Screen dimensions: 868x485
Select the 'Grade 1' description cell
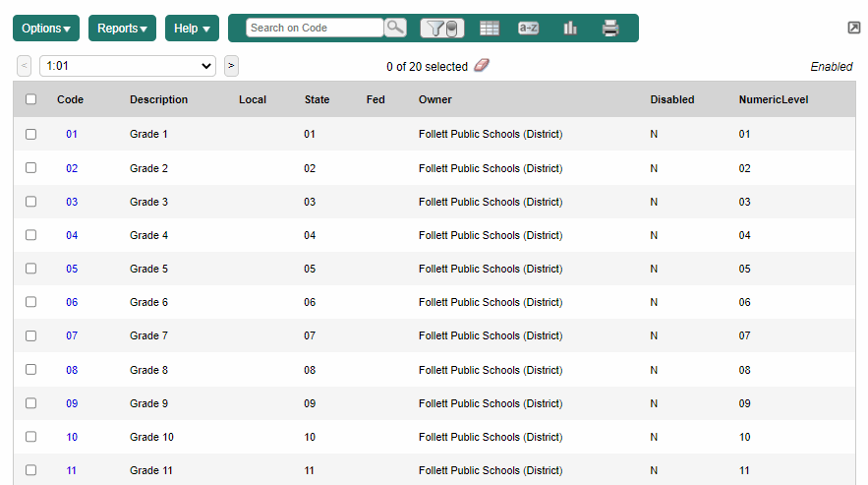click(x=148, y=134)
